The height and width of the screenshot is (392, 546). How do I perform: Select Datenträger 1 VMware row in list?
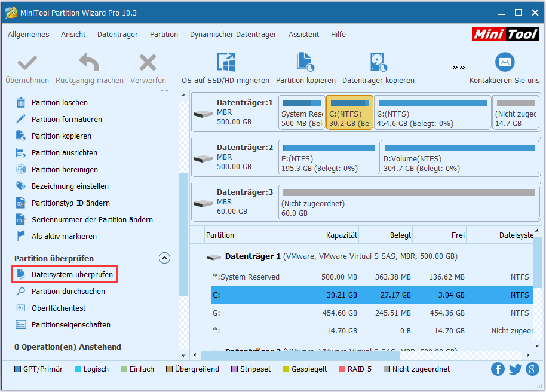pyautogui.click(x=369, y=256)
